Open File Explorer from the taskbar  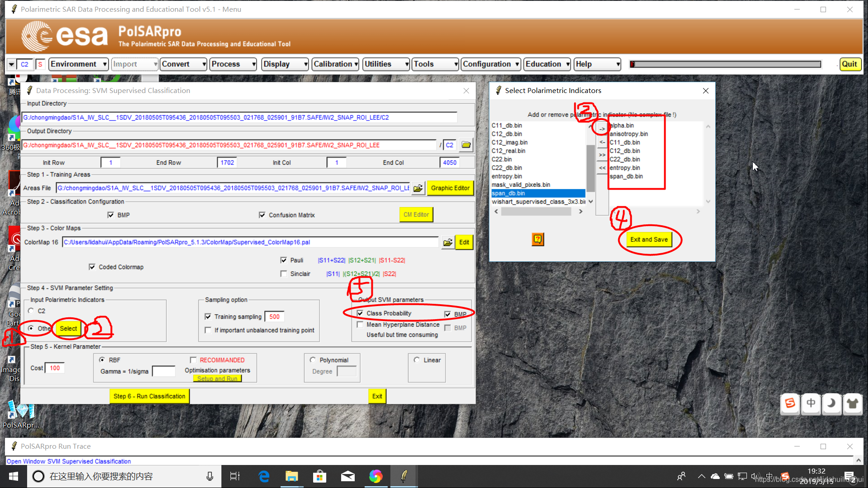coord(292,476)
